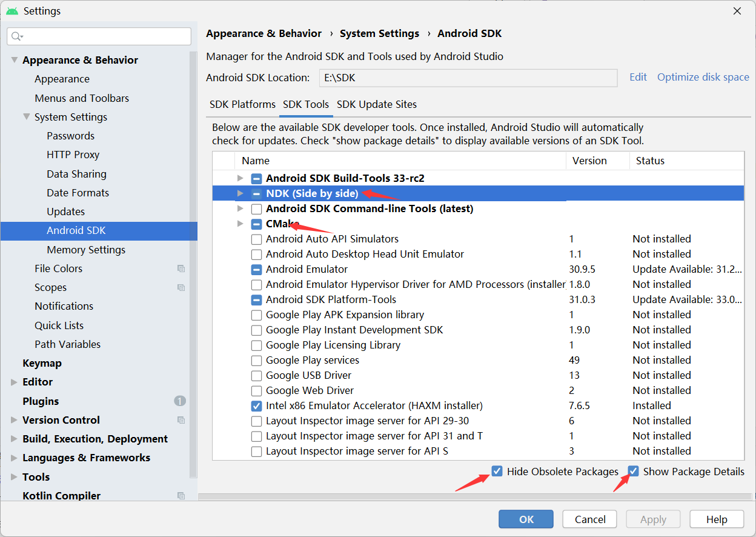The image size is (756, 537).
Task: Select Google Play Instant Development SDK row
Action: pos(478,330)
